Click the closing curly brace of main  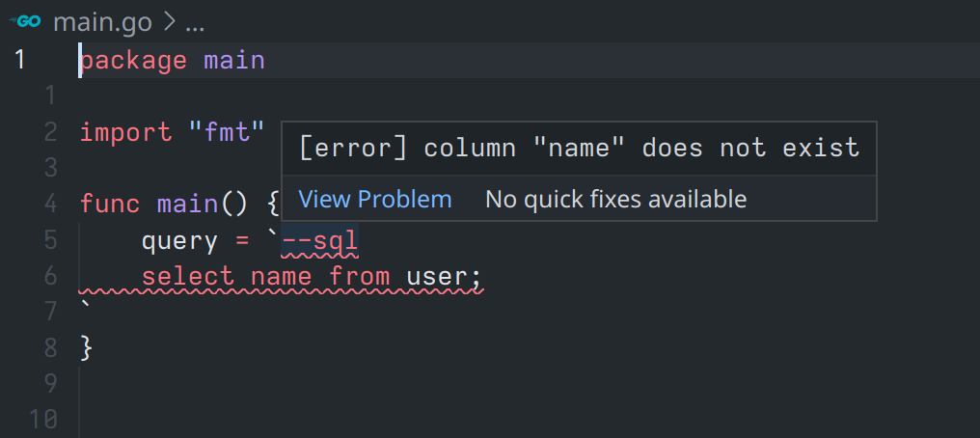click(86, 347)
